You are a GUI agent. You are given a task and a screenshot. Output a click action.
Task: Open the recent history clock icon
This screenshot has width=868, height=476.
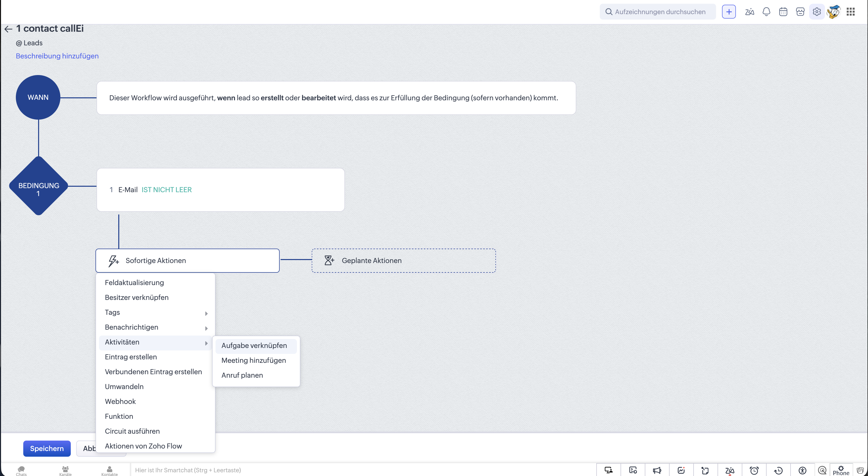point(778,470)
